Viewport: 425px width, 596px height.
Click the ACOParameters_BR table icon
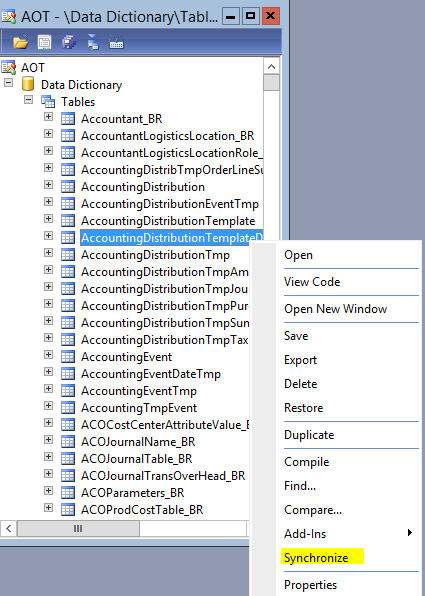tap(68, 493)
